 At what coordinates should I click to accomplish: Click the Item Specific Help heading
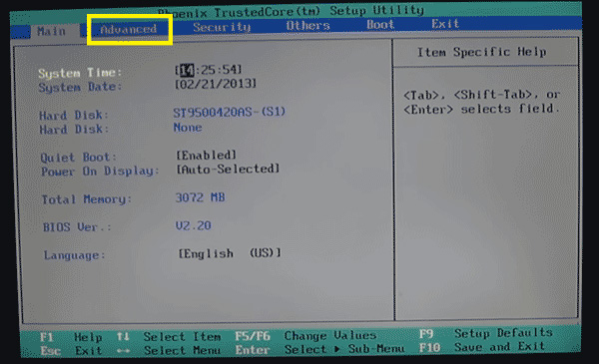pyautogui.click(x=481, y=52)
